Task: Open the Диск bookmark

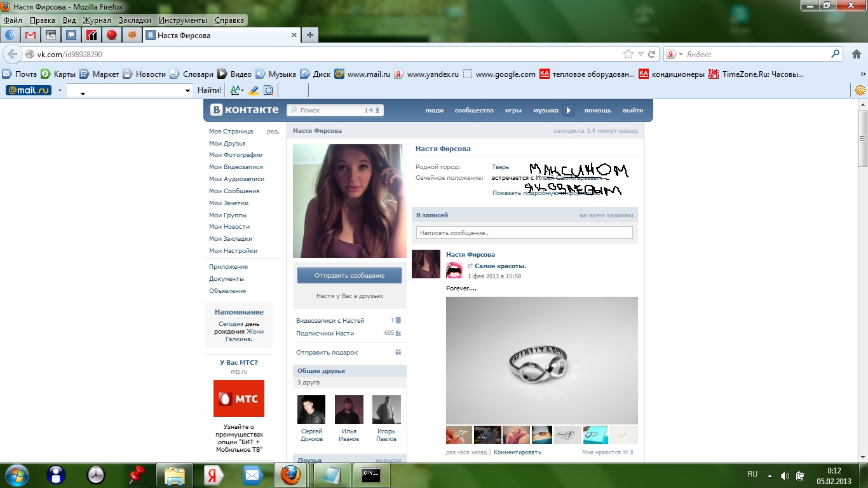Action: [x=315, y=74]
